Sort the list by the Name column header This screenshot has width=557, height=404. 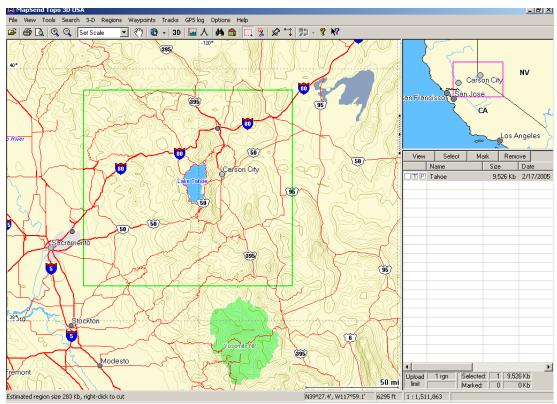point(454,166)
